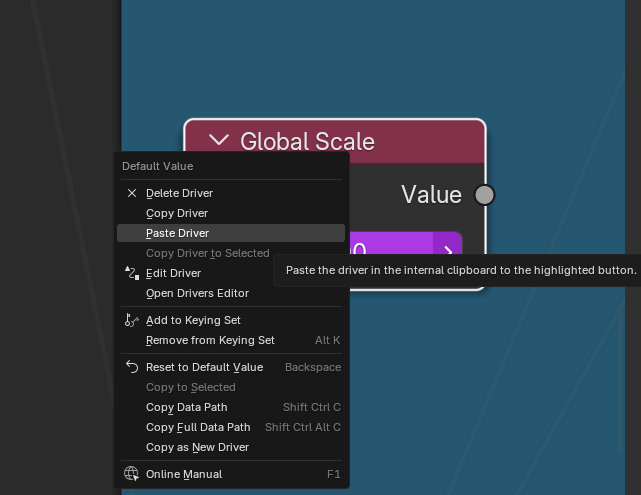The width and height of the screenshot is (641, 495).
Task: Click the Reset to Default Value arrow icon
Action: [132, 367]
